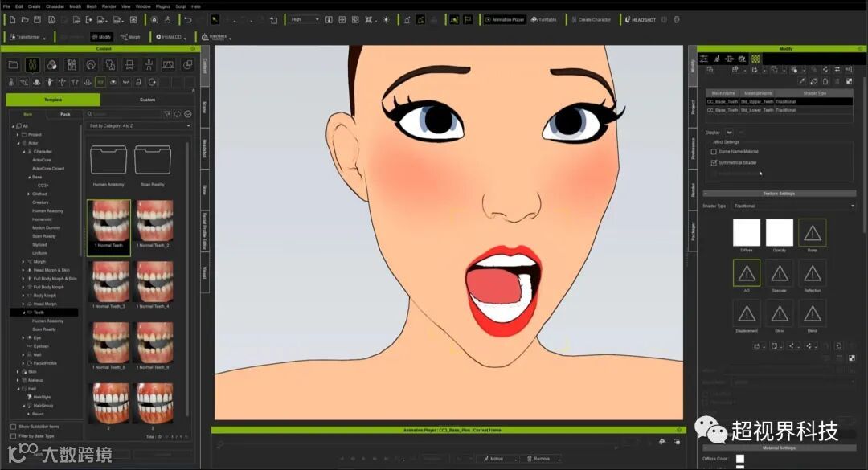Launch the Animation Player
Screen dimensions: 868x470
(x=504, y=19)
